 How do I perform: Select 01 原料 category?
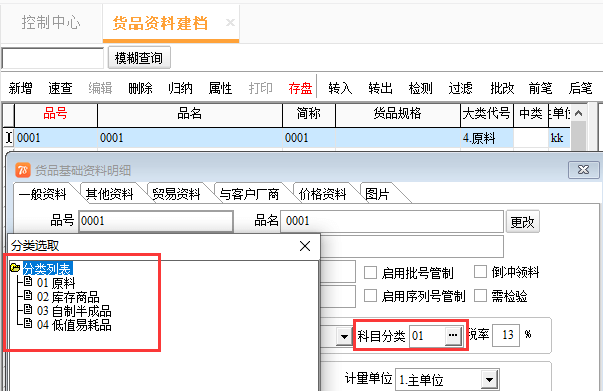click(56, 283)
